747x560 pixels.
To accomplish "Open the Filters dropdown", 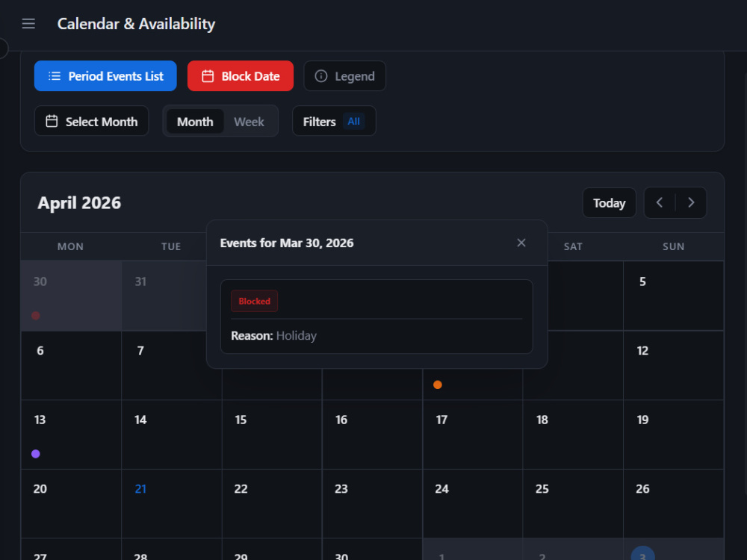I will (x=334, y=121).
